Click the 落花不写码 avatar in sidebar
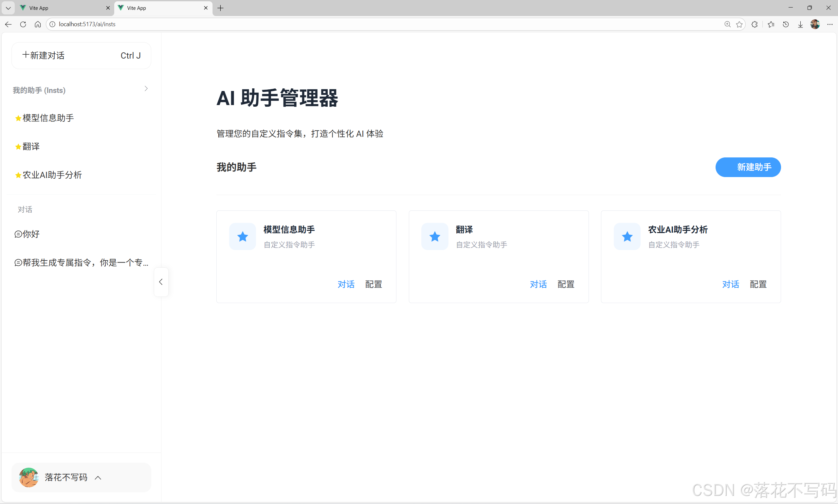Viewport: 838px width, 504px height. pyautogui.click(x=29, y=477)
